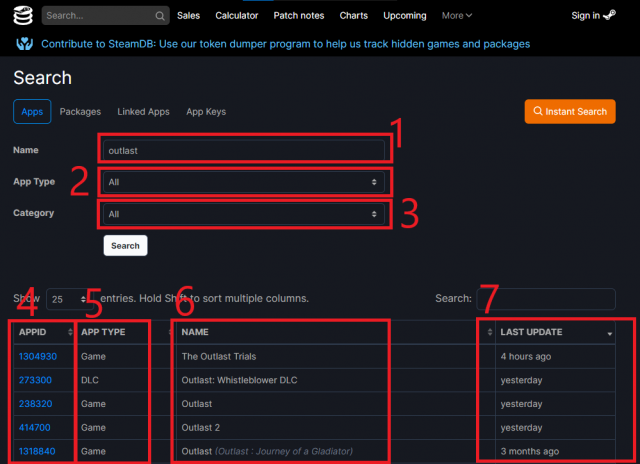Click the Name field containing outlast

pos(243,150)
